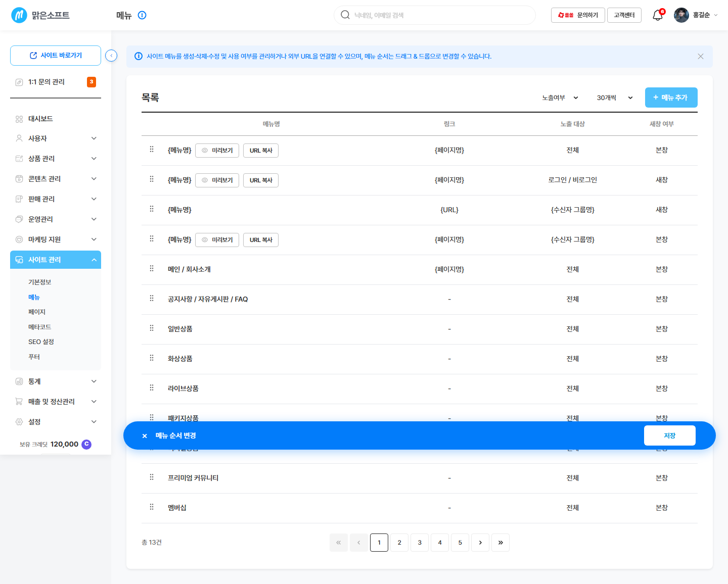Grab the drag handle for 메인 / 회사소개 row

pos(152,269)
